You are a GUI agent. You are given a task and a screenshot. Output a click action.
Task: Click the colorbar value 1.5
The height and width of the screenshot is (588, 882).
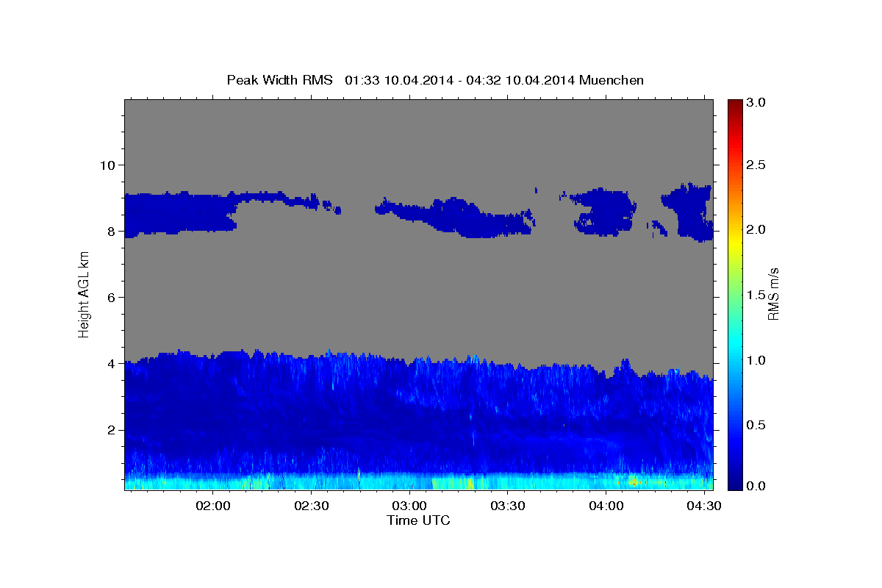point(757,295)
